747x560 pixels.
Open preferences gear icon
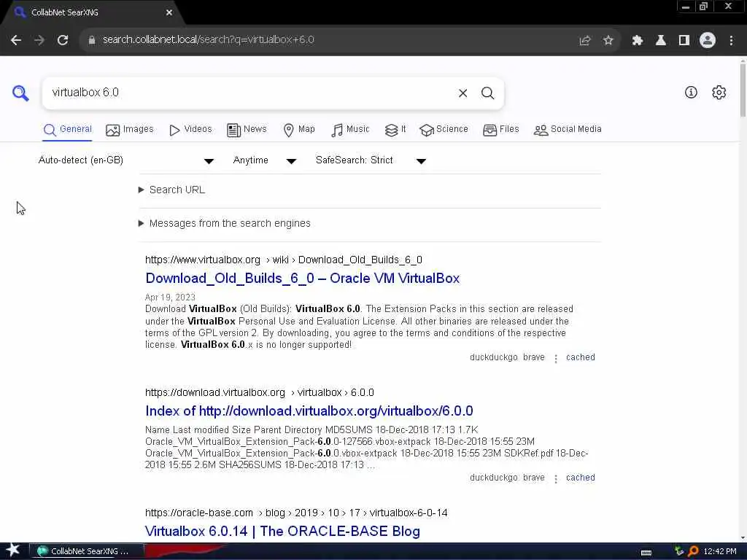pos(719,93)
